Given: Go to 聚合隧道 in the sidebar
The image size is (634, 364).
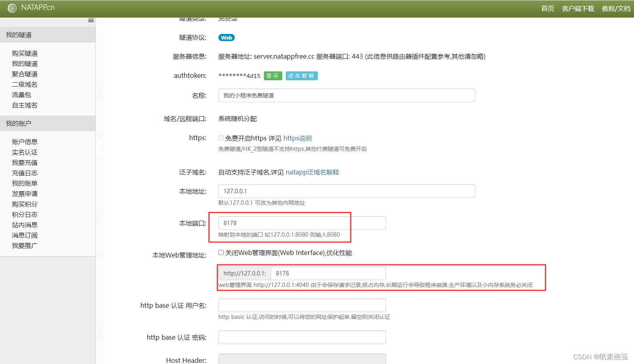Looking at the screenshot, I should point(25,74).
